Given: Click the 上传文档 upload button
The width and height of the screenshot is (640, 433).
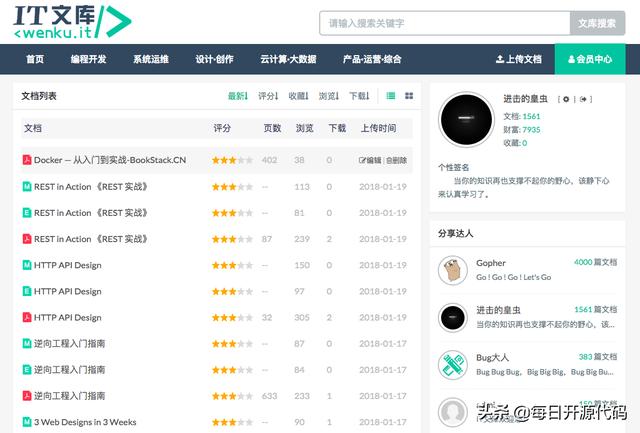Looking at the screenshot, I should click(519, 59).
